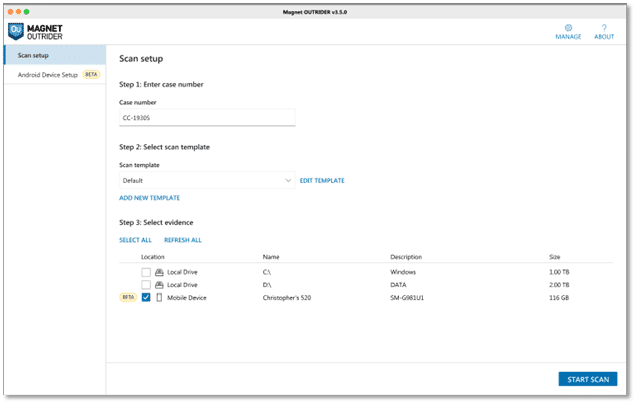The width and height of the screenshot is (636, 404).
Task: Click BETA badge beside Mobile Device row
Action: (x=128, y=298)
